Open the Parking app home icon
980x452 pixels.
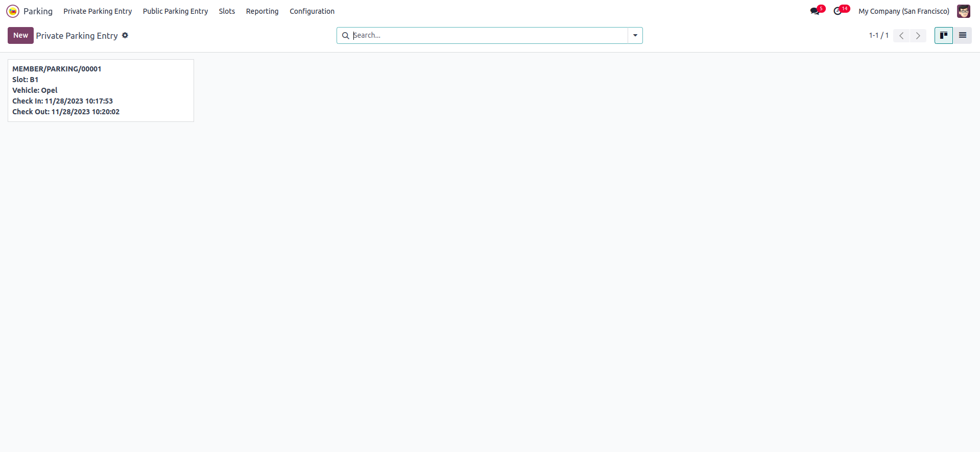coord(13,11)
